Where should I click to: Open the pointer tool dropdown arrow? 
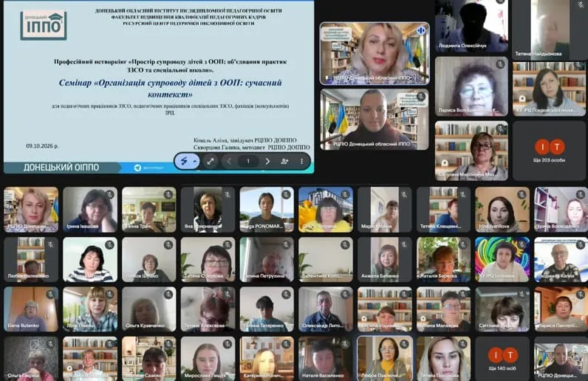[x=195, y=161]
